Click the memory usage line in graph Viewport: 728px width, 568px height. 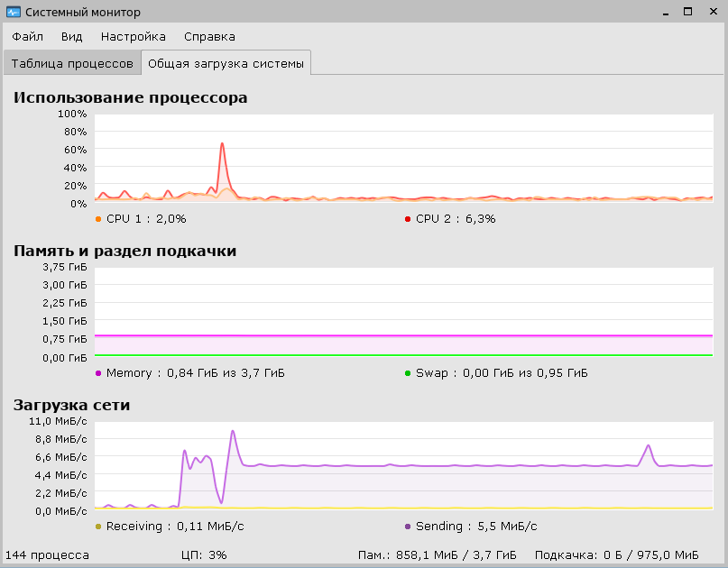coord(403,335)
